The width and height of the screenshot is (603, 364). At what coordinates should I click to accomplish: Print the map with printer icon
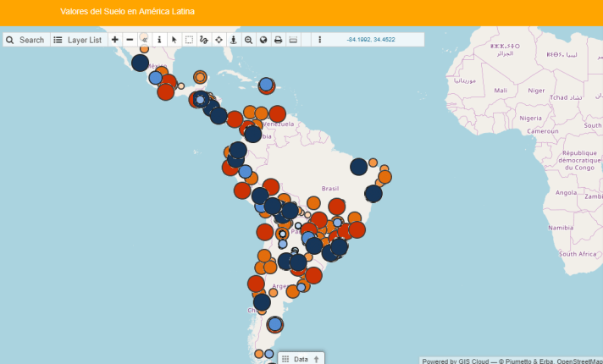point(278,40)
